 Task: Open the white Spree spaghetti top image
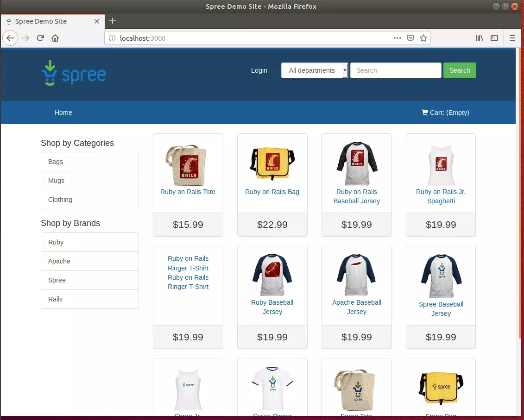188,388
